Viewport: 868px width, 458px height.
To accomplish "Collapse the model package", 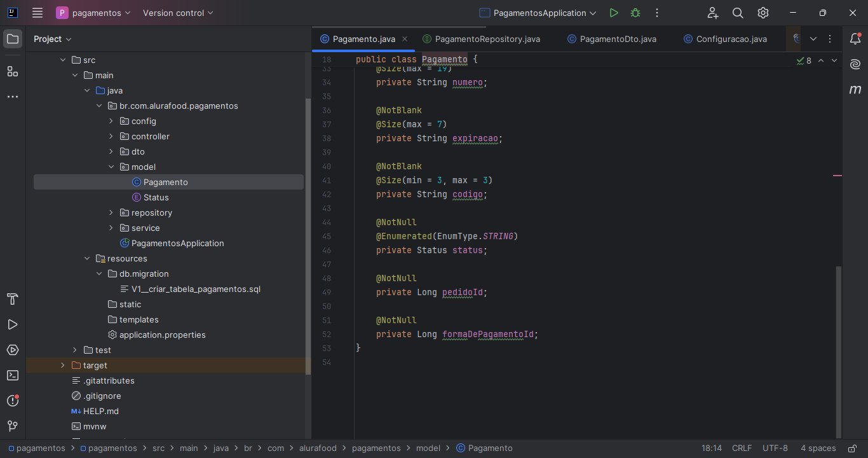I will coord(111,167).
